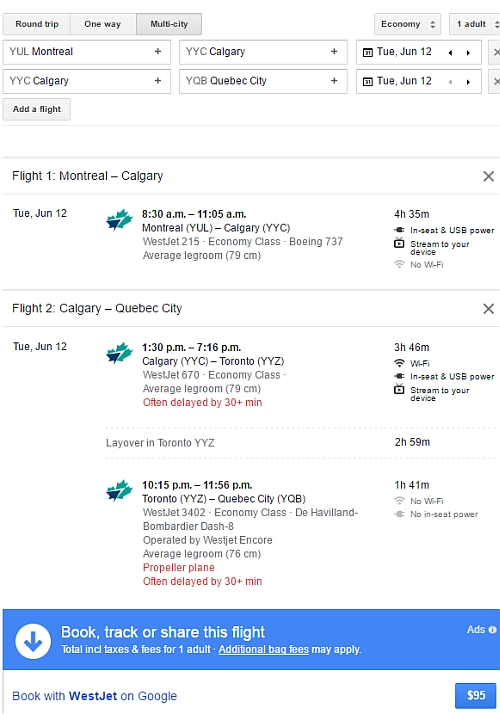Select the Round trip option
The image size is (500, 714).
coord(37,24)
